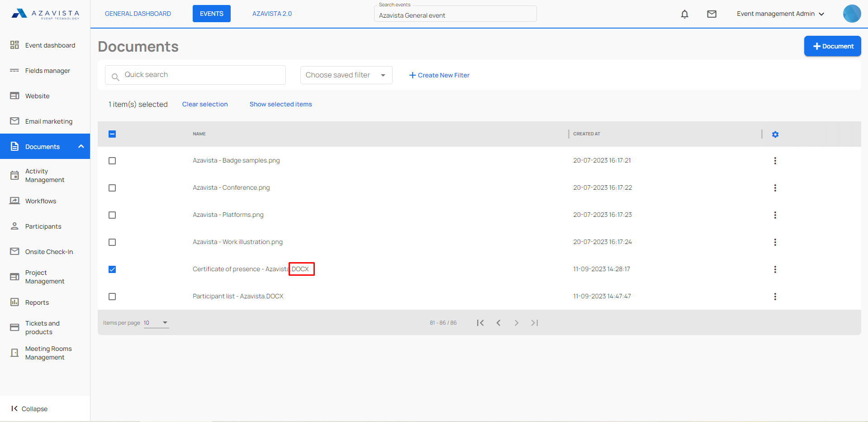Click the Reports chart icon
The width and height of the screenshot is (868, 422).
(14, 302)
